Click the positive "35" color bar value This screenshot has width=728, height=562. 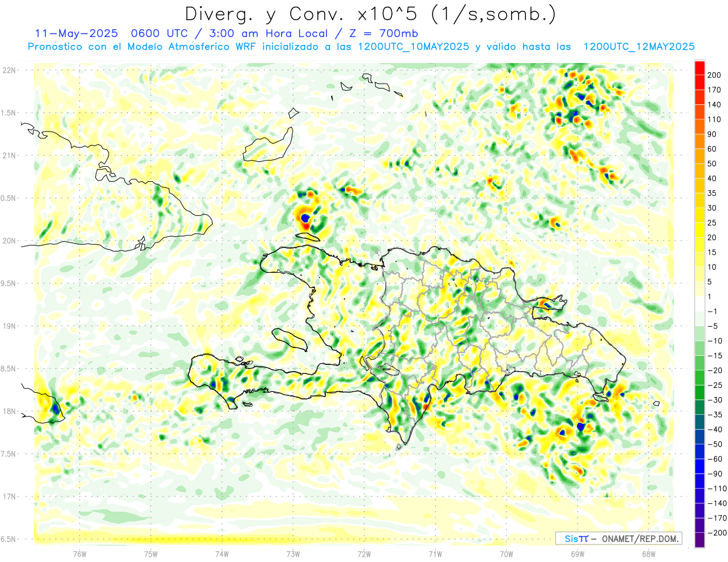point(712,193)
